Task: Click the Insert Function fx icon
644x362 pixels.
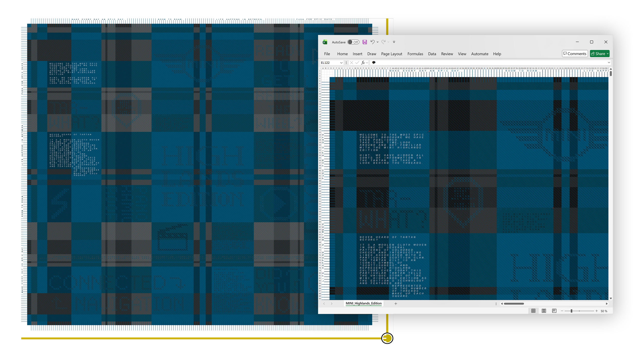Action: point(363,63)
